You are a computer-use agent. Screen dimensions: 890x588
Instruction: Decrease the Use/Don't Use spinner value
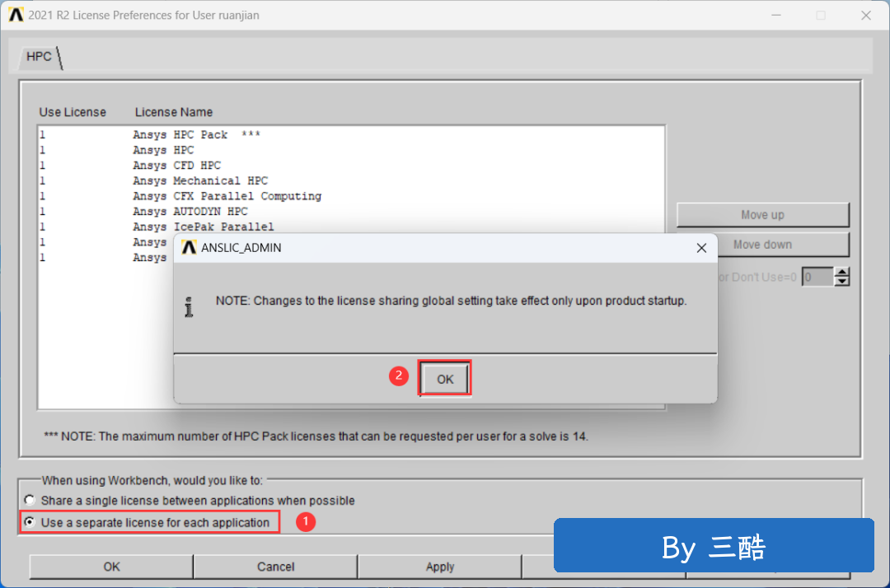(x=842, y=282)
